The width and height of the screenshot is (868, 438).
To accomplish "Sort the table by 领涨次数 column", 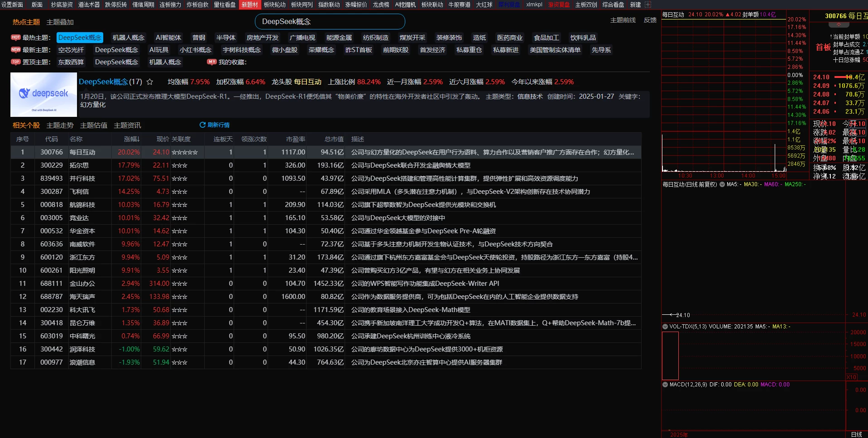I will click(254, 139).
